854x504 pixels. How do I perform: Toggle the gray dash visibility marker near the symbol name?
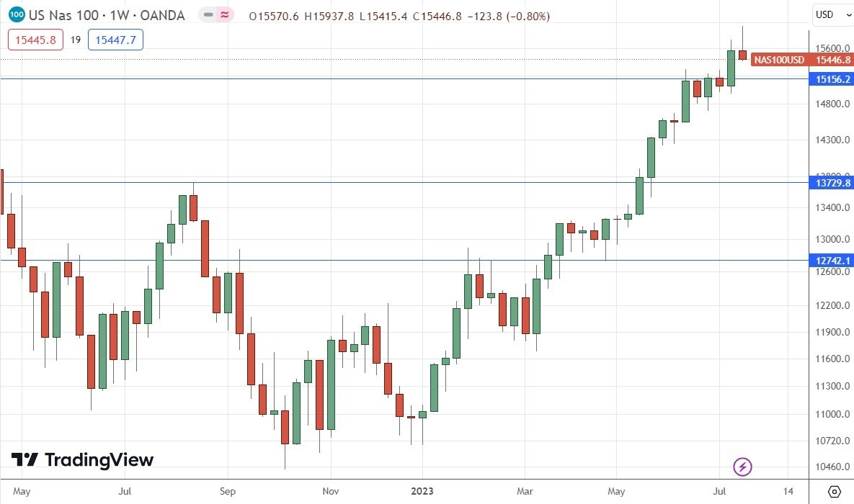tap(207, 14)
